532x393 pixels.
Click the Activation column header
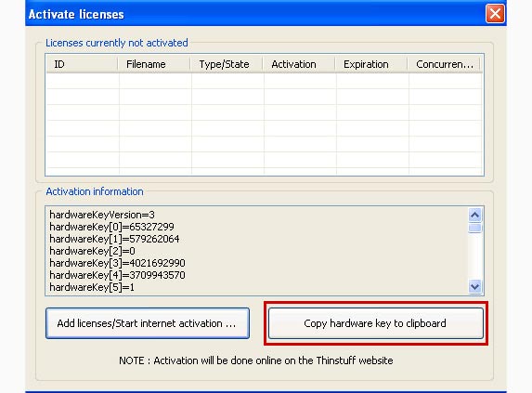(x=299, y=64)
